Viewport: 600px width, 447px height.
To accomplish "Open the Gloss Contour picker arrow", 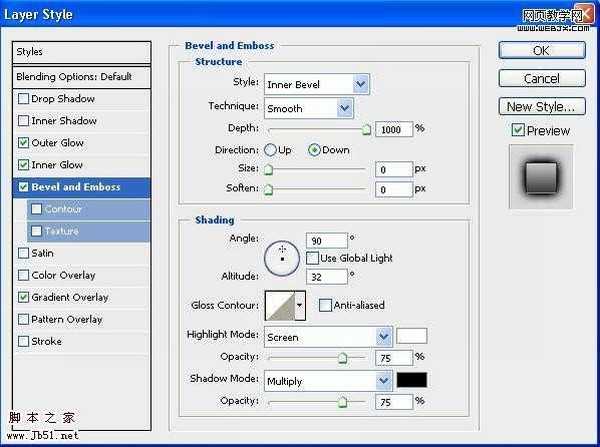I will pyautogui.click(x=299, y=306).
